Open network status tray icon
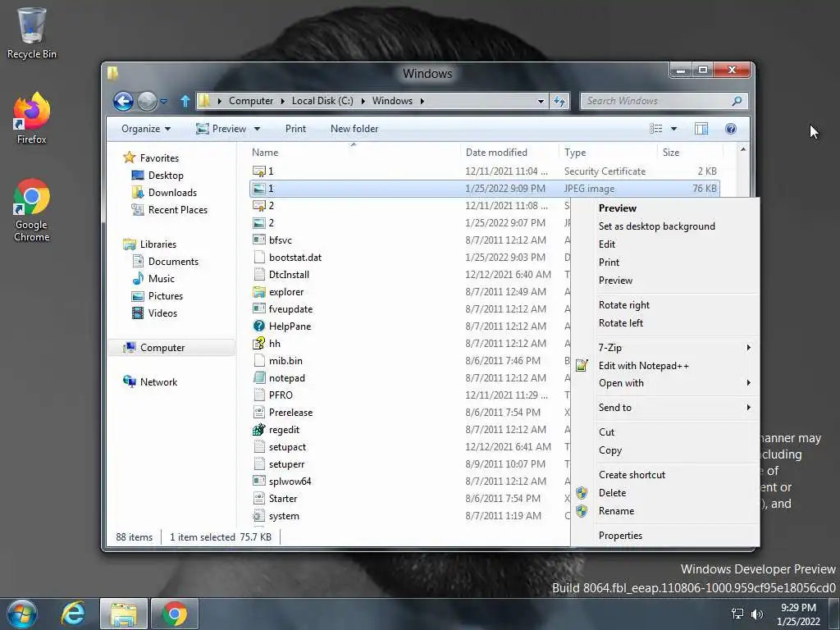 pos(737,614)
